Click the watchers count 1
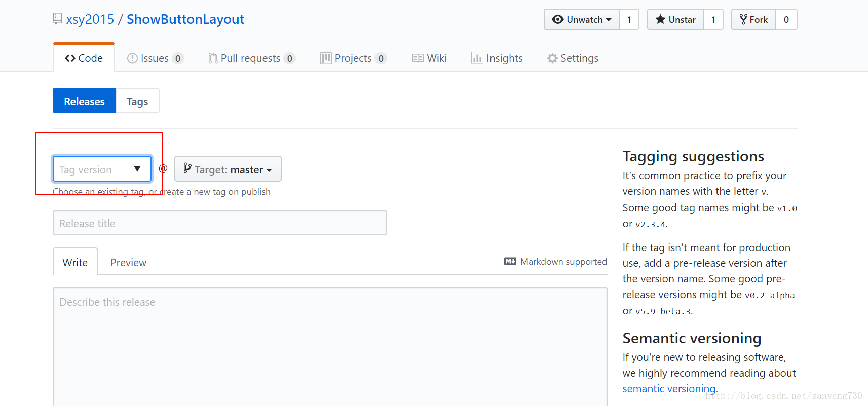The height and width of the screenshot is (406, 868). point(629,19)
